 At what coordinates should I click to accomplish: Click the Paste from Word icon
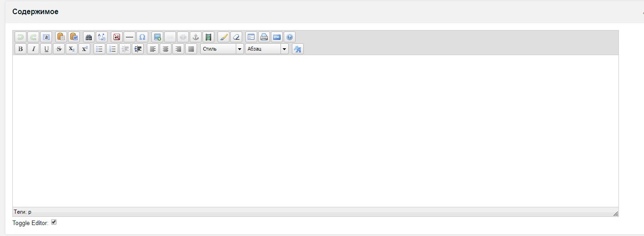tap(74, 37)
